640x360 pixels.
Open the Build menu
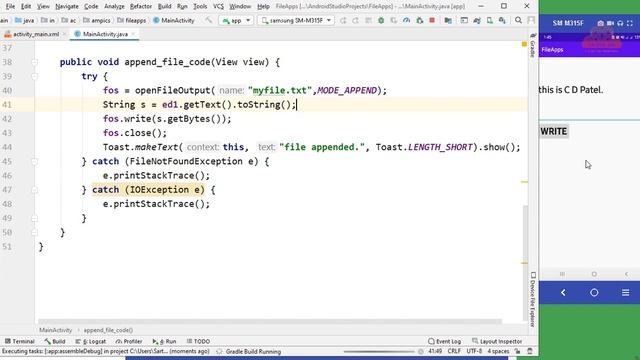pyautogui.click(x=164, y=7)
